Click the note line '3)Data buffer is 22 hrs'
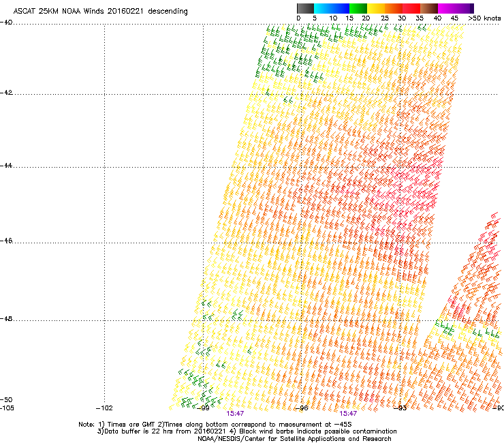This screenshot has width=504, height=443. coord(247,431)
